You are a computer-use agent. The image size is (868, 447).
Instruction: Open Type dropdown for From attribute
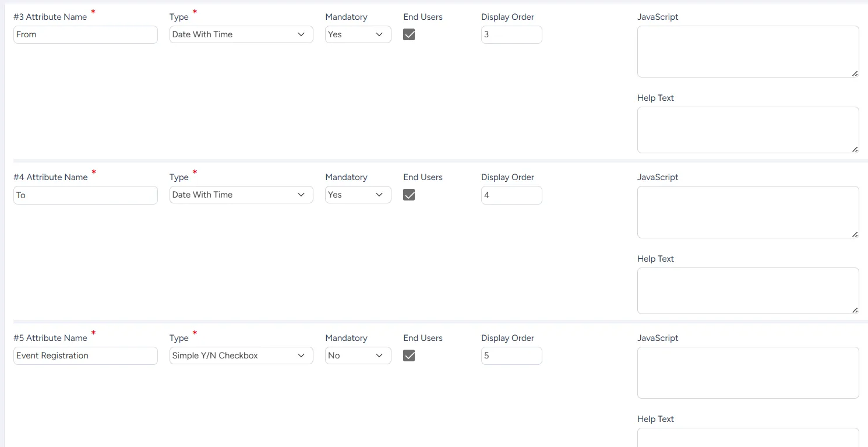(x=241, y=34)
